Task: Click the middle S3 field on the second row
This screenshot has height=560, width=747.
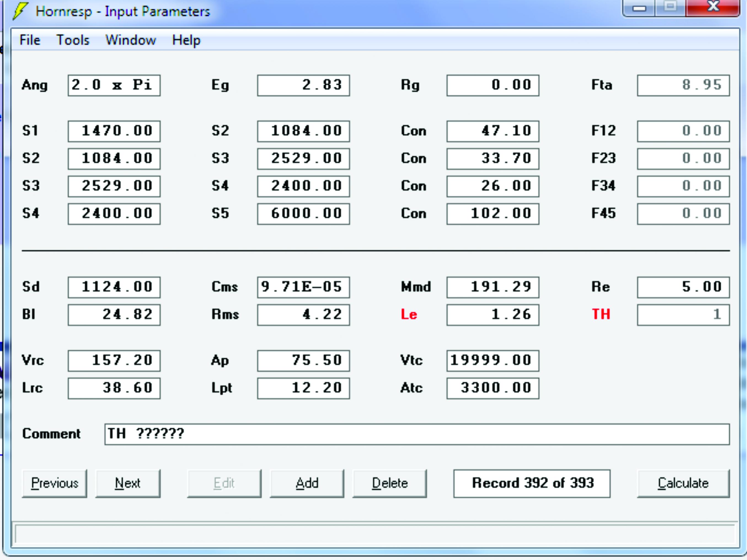Action: pyautogui.click(x=303, y=159)
